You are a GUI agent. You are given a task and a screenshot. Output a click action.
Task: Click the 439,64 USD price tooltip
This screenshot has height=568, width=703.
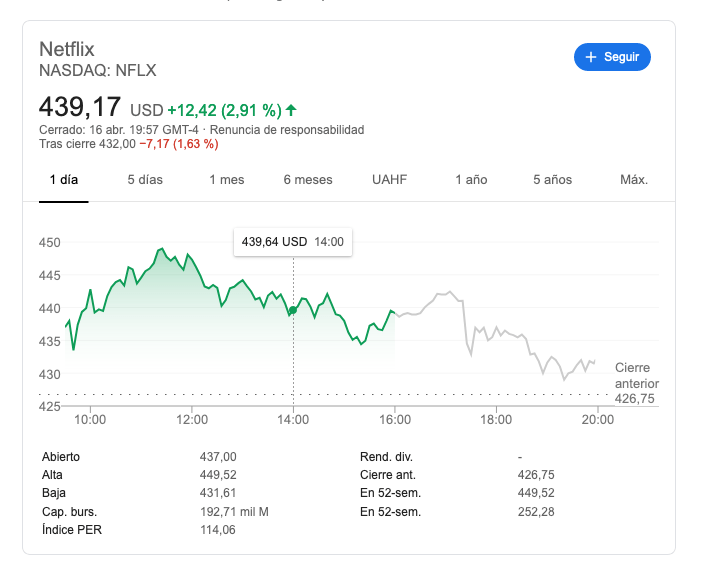click(293, 242)
